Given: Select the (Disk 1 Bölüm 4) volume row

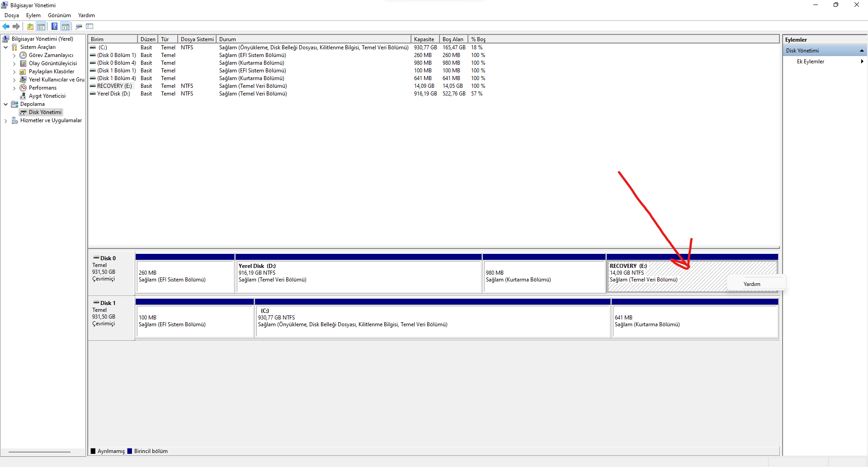Looking at the screenshot, I should (288, 78).
